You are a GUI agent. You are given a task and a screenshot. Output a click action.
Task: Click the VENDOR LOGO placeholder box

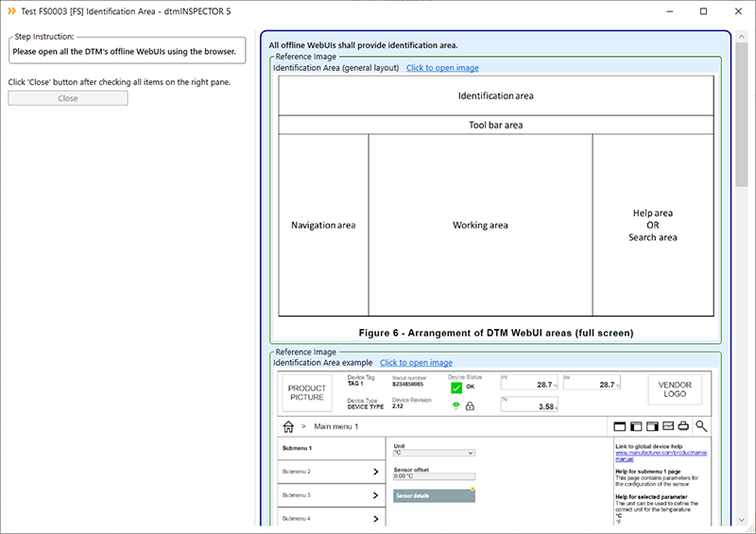675,389
